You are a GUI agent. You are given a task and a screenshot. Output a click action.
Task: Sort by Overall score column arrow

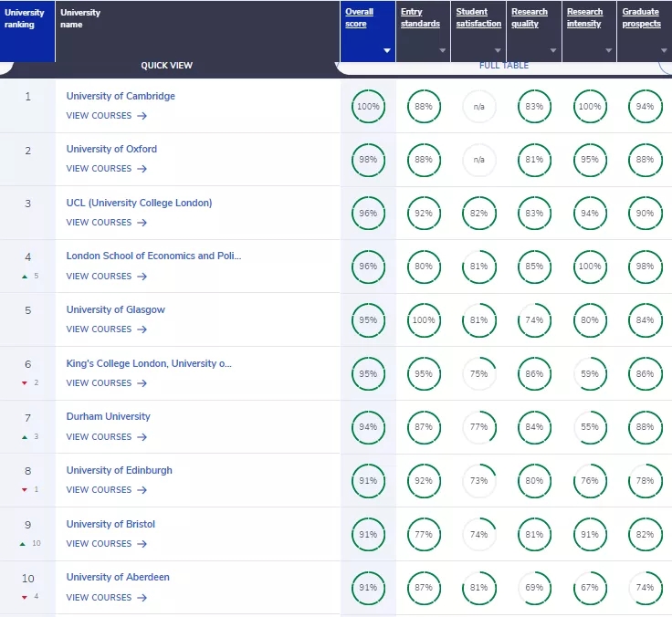point(387,50)
